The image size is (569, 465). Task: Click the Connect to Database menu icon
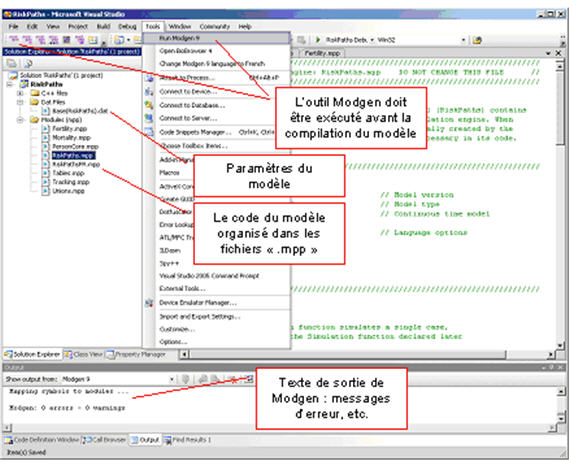click(x=149, y=105)
